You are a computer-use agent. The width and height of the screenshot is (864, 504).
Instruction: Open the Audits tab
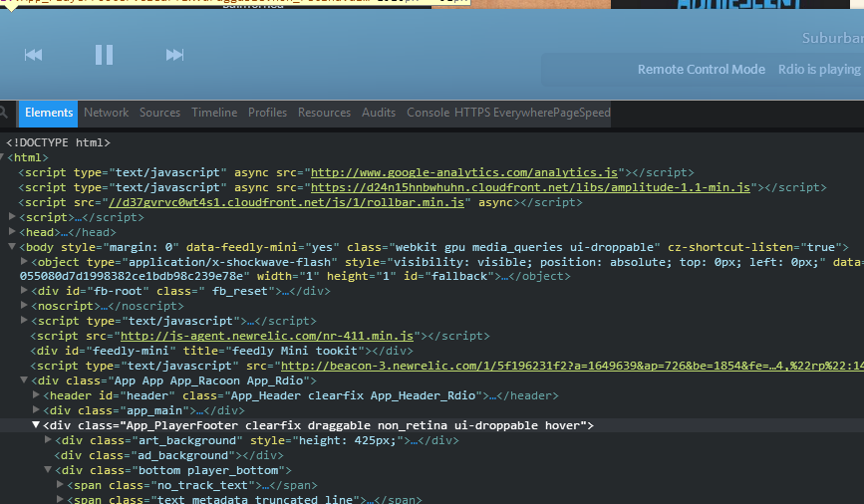379,113
